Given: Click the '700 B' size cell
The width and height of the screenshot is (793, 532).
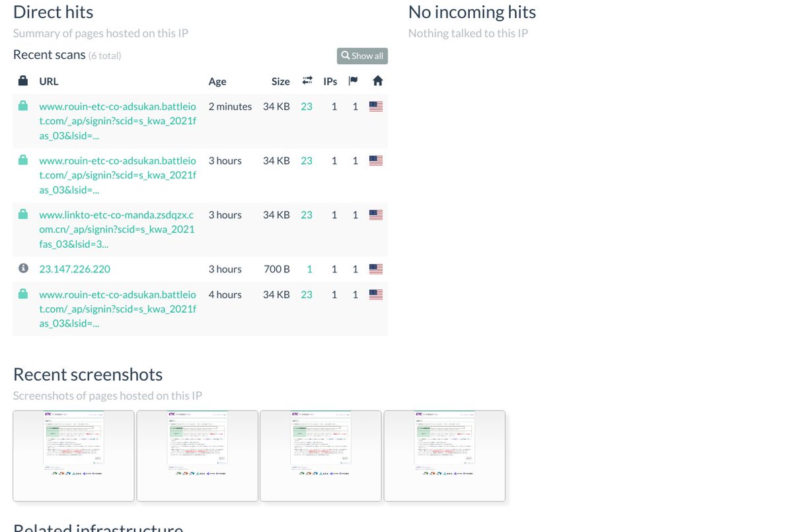Looking at the screenshot, I should coord(277,269).
